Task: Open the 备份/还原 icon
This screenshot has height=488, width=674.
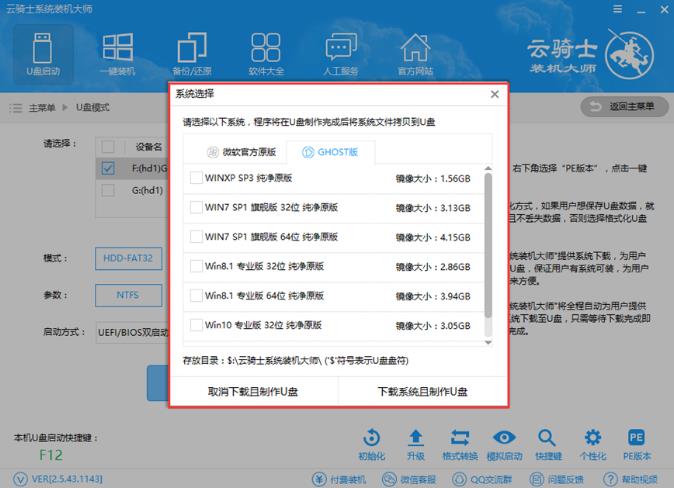Action: (192, 54)
